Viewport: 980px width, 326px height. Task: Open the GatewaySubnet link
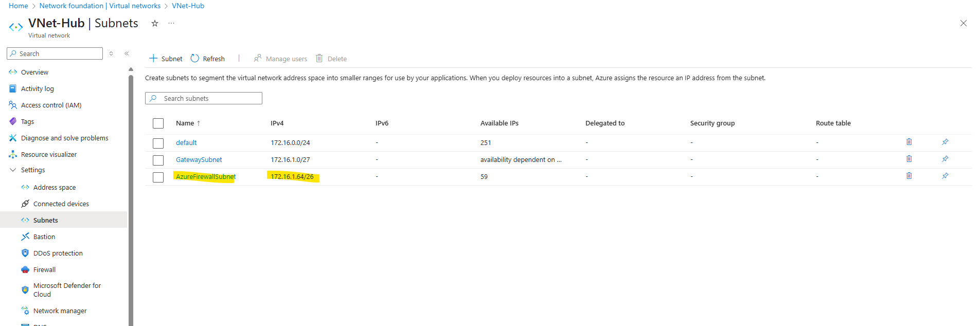click(x=199, y=160)
